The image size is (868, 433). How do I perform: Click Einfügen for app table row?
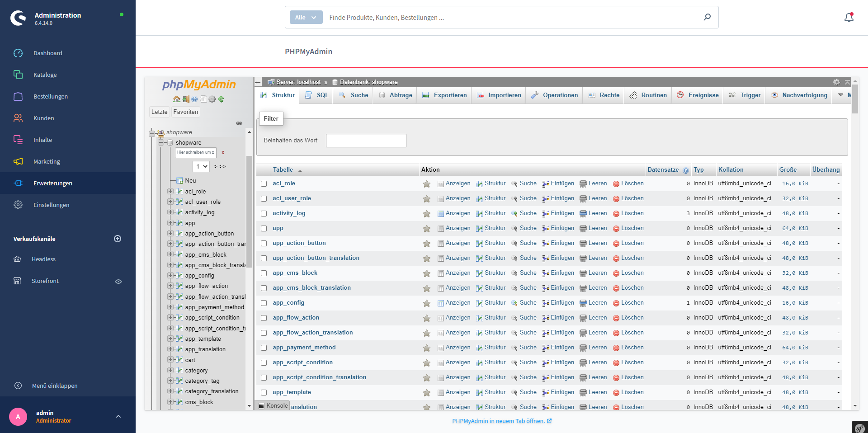click(x=558, y=228)
